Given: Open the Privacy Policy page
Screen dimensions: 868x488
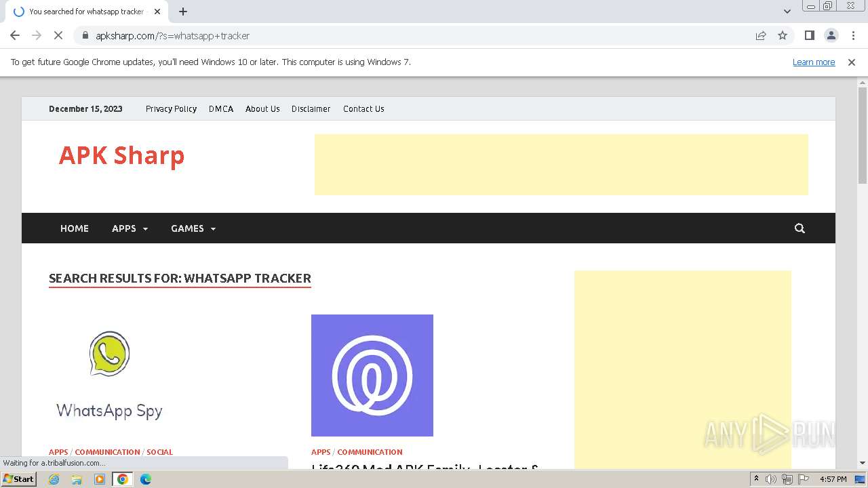Looking at the screenshot, I should 171,108.
